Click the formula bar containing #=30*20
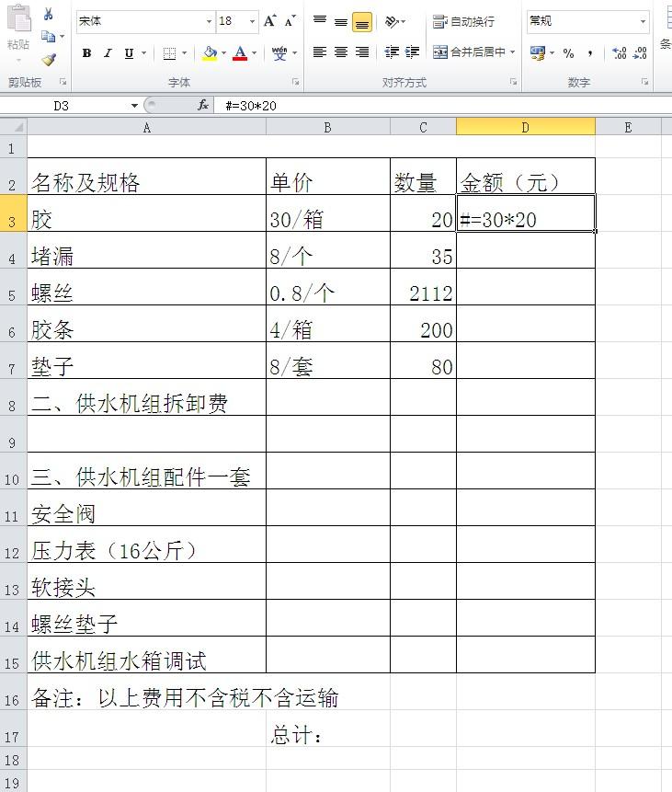This screenshot has width=672, height=792. (x=444, y=106)
